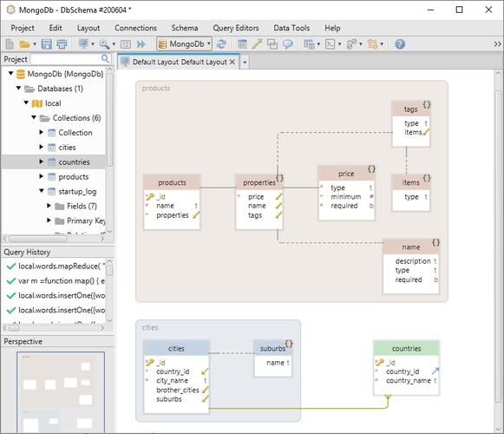Open dropdown arrow next to data grid icon
This screenshot has width=504, height=434.
point(318,44)
